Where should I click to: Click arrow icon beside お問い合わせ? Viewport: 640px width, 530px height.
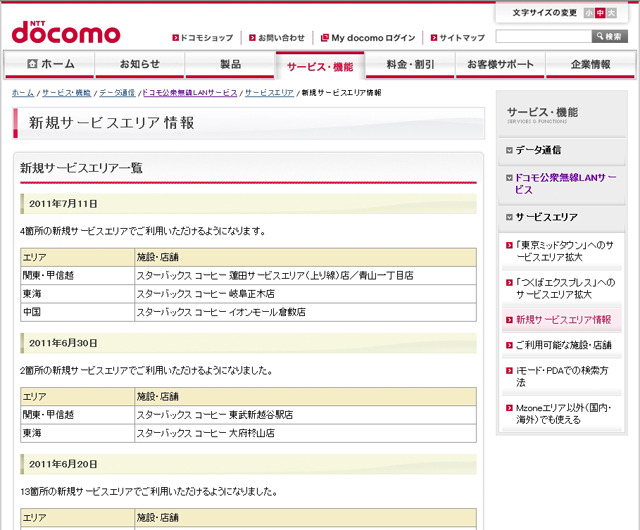coord(250,38)
